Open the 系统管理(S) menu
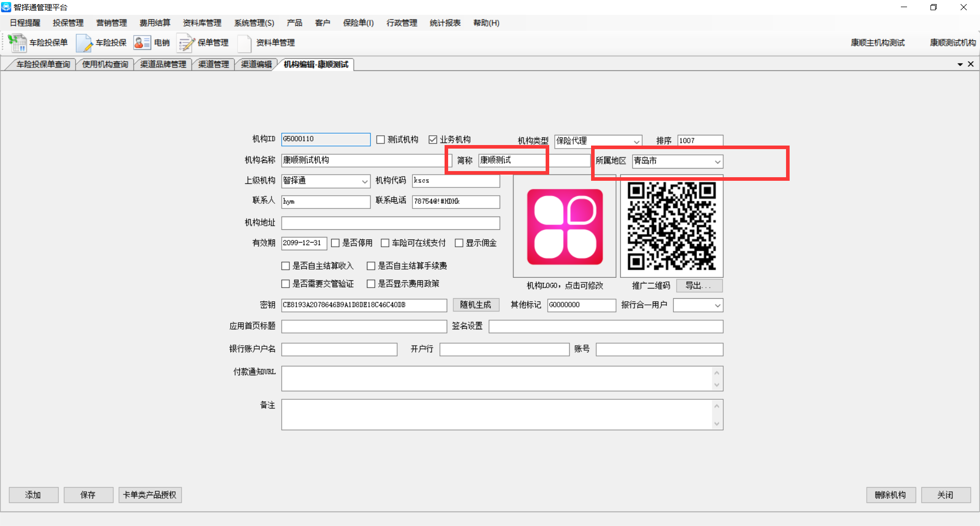 (254, 23)
